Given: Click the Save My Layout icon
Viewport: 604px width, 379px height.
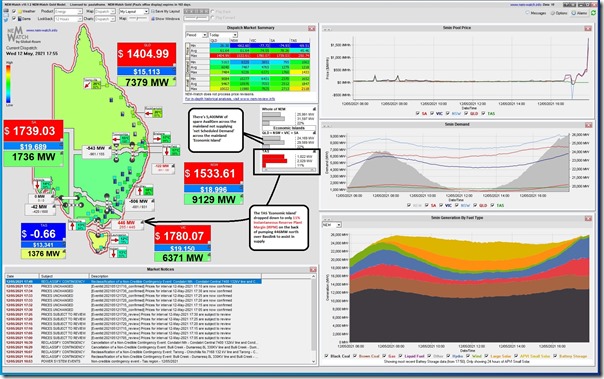Looking at the screenshot, I should (x=153, y=12).
